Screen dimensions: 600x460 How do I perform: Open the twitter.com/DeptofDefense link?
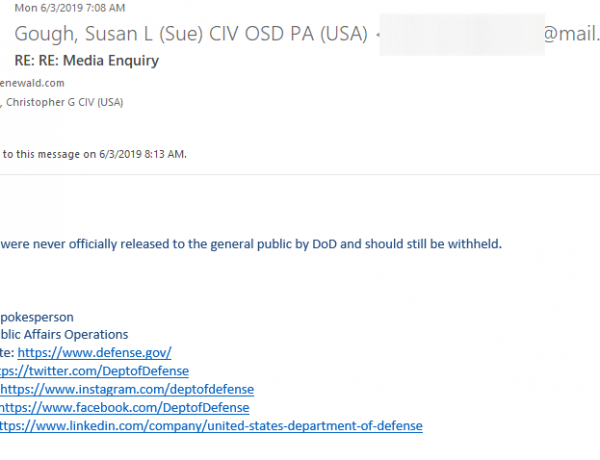click(x=94, y=371)
